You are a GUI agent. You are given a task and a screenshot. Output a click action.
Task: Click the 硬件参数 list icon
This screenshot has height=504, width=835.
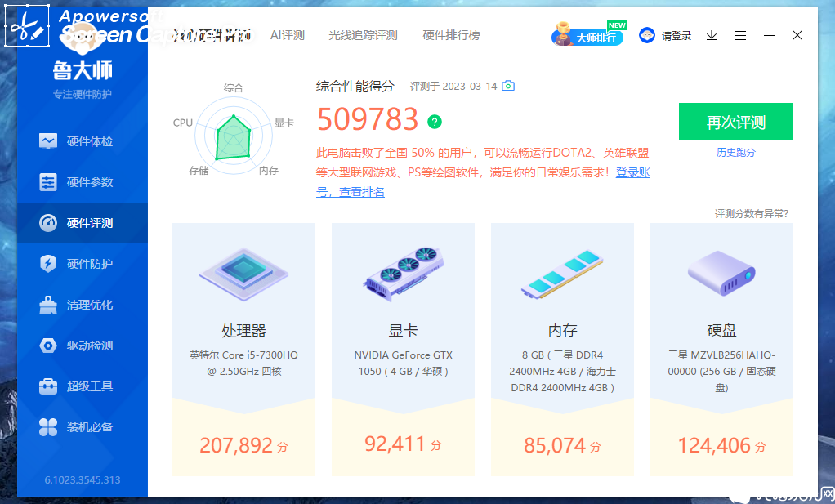(x=48, y=182)
